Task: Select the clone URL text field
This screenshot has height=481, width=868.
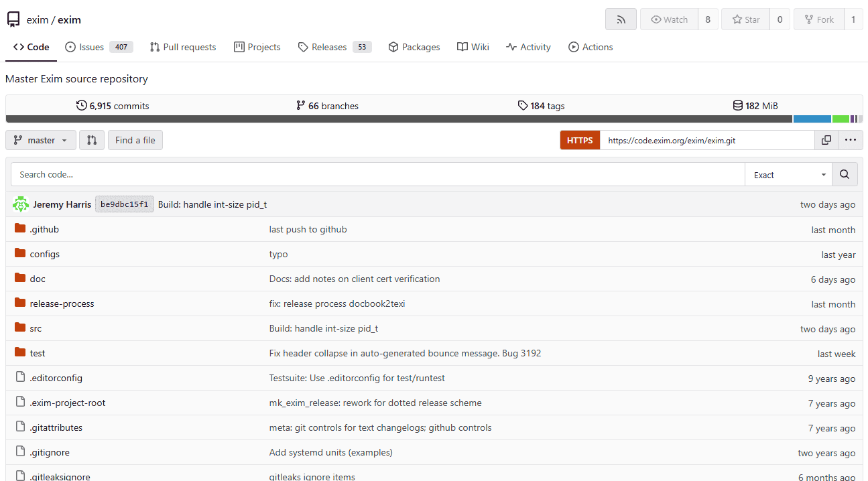Action: [x=707, y=140]
